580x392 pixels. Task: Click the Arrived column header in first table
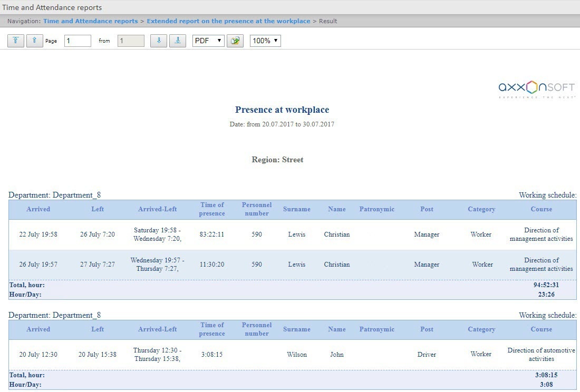(38, 209)
